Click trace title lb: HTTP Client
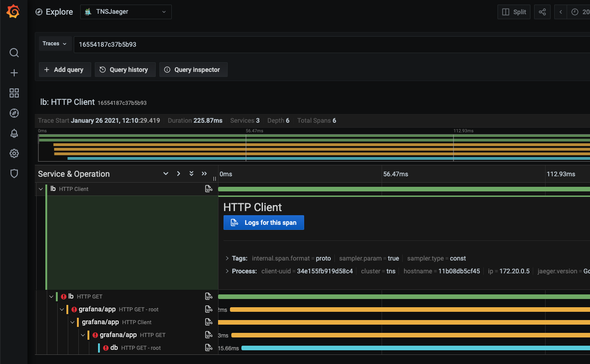Screen dimensions: 590x364 (x=67, y=102)
